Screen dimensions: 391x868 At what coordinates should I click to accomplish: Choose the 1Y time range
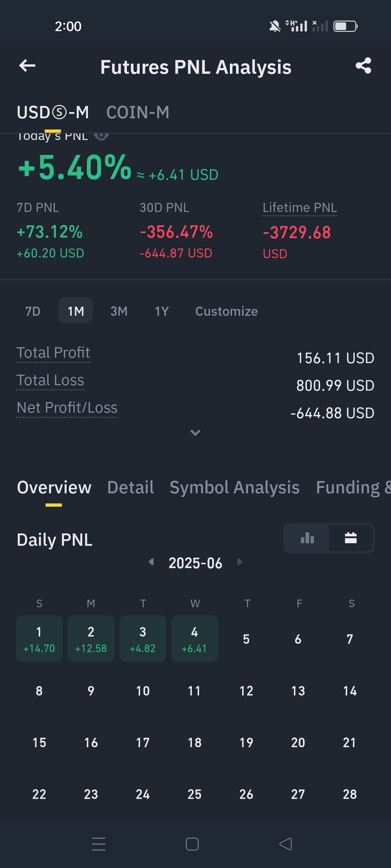point(162,311)
